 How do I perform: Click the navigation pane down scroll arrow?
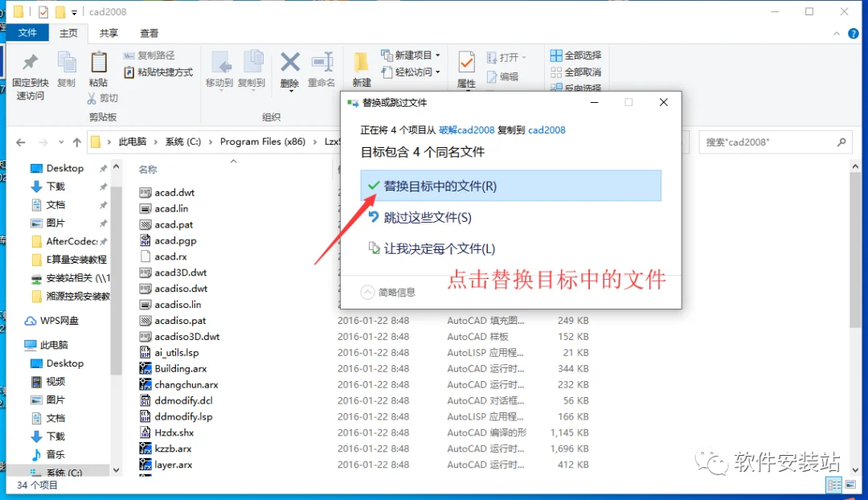(x=117, y=470)
